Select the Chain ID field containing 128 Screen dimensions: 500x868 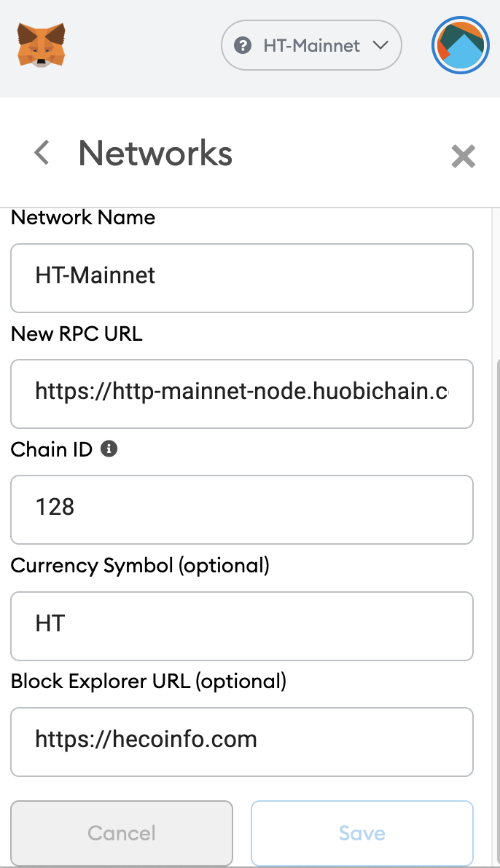point(242,509)
